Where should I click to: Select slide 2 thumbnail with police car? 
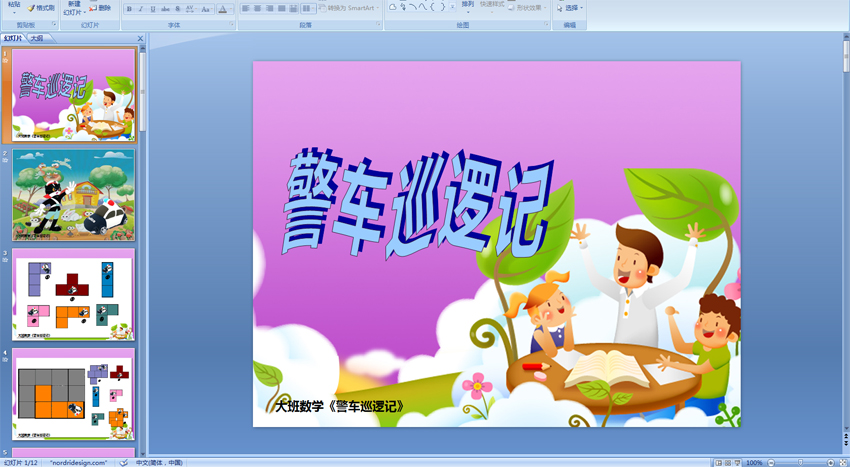pyautogui.click(x=73, y=195)
